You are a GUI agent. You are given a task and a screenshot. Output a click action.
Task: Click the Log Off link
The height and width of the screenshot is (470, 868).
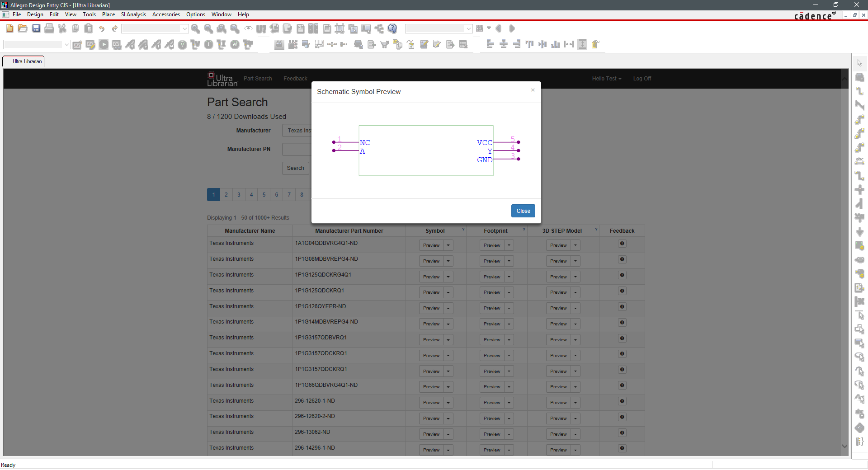[642, 79]
